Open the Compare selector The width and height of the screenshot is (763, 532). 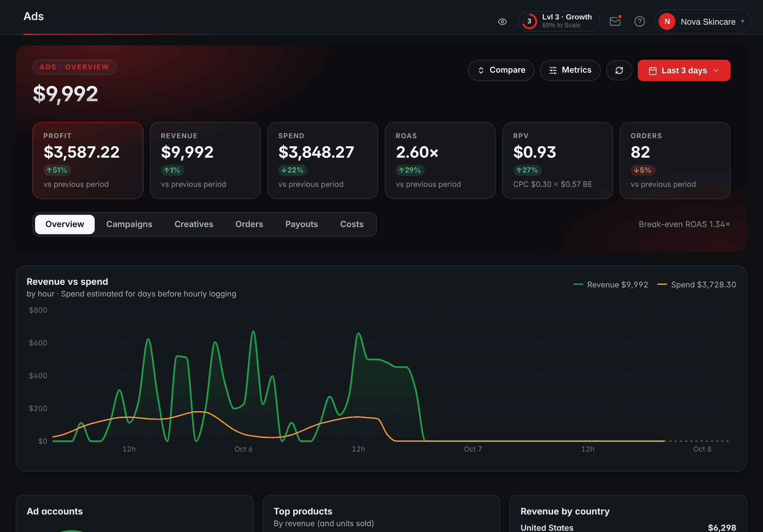(x=501, y=70)
